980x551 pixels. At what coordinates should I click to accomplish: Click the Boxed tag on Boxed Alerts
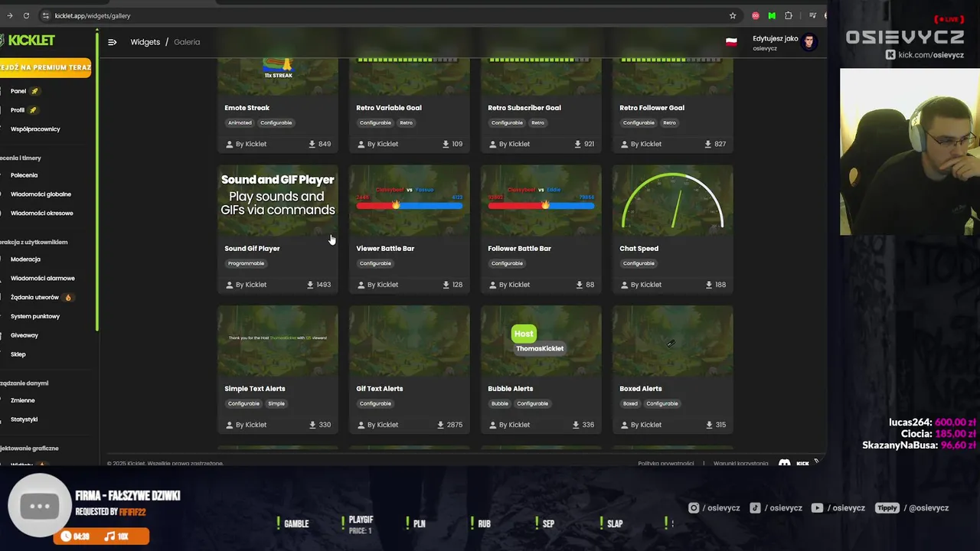tap(630, 403)
